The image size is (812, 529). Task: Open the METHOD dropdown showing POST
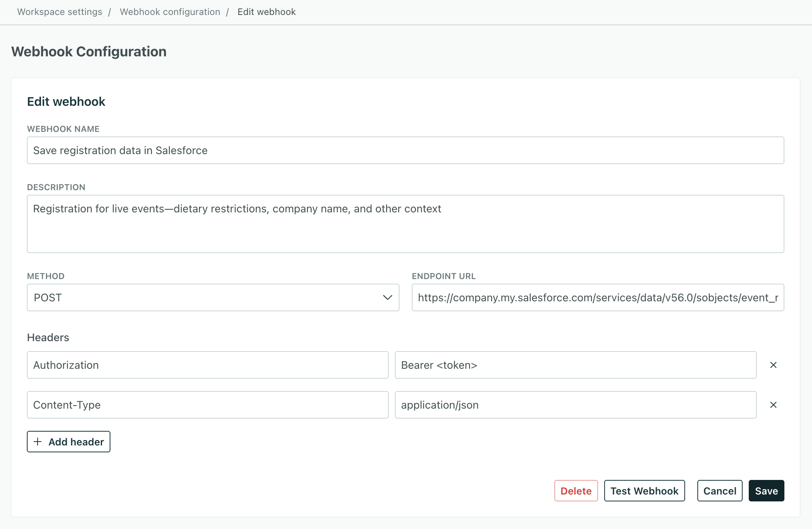click(213, 297)
